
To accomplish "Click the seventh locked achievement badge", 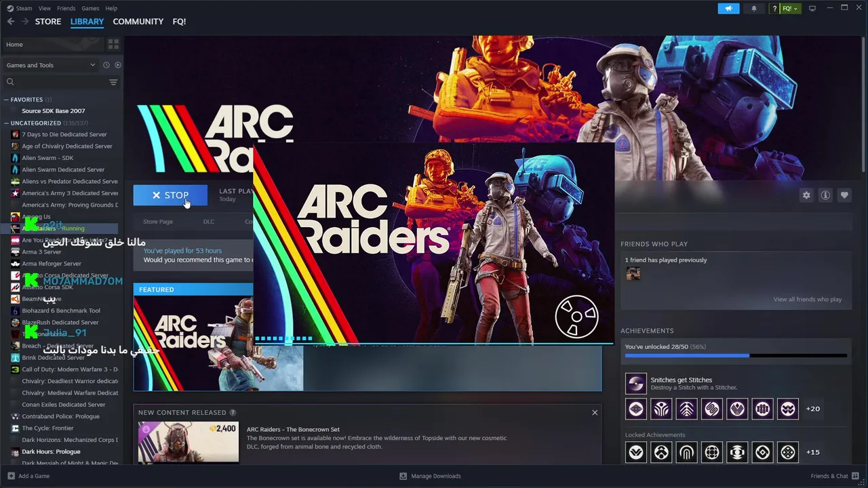I will point(788,452).
